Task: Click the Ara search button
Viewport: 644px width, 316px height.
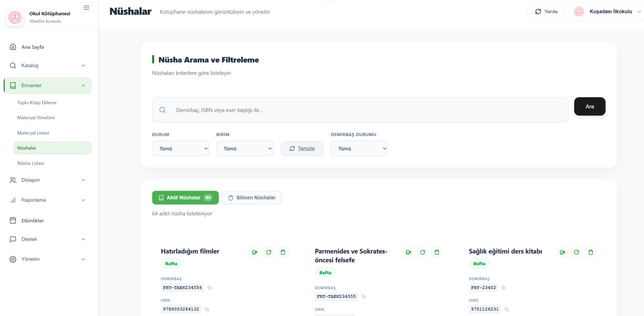Action: coord(590,106)
